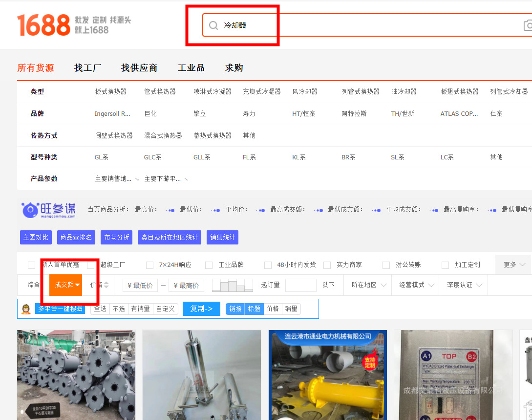
Task: Check 对公转账 checkbox
Action: [x=386, y=265]
